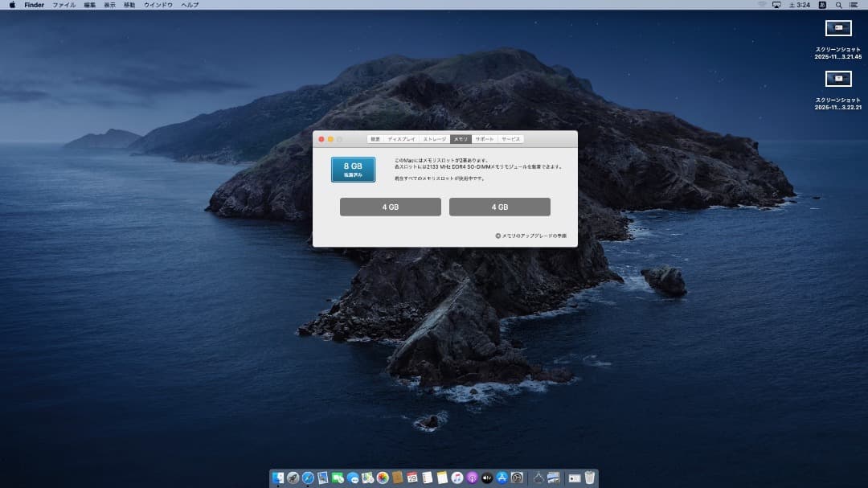Open screenshot 2025-11...3.21.45 on the desktop
Viewport: 868px width, 488px height.
pos(838,28)
